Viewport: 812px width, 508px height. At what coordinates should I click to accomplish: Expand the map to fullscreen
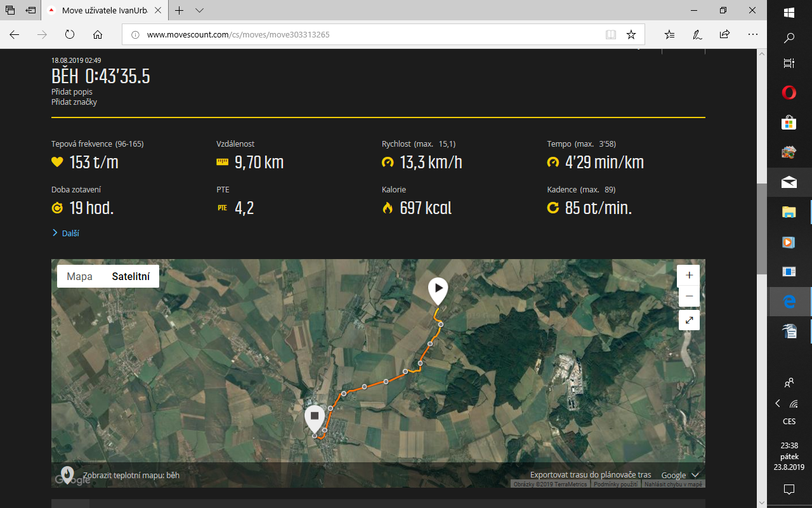pyautogui.click(x=689, y=320)
